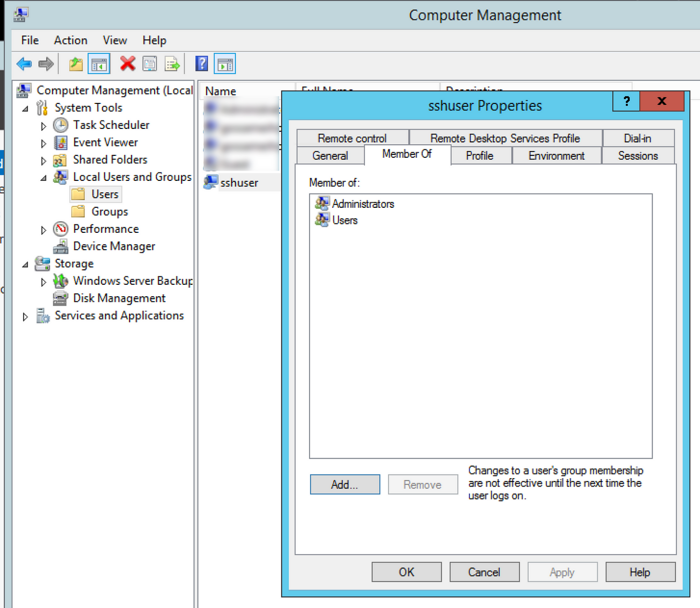Click the Name column header
The width and height of the screenshot is (700, 608).
(x=247, y=91)
